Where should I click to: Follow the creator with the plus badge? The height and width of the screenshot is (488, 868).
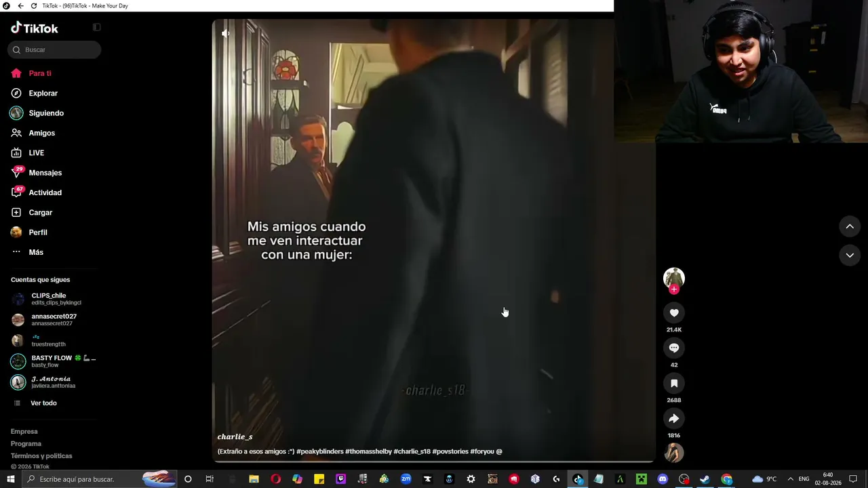[674, 289]
